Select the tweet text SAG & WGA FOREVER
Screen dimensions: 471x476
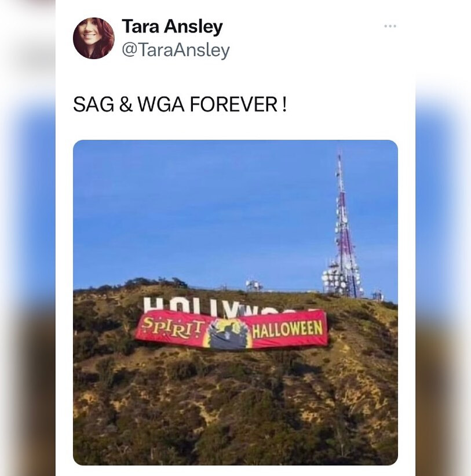(180, 104)
